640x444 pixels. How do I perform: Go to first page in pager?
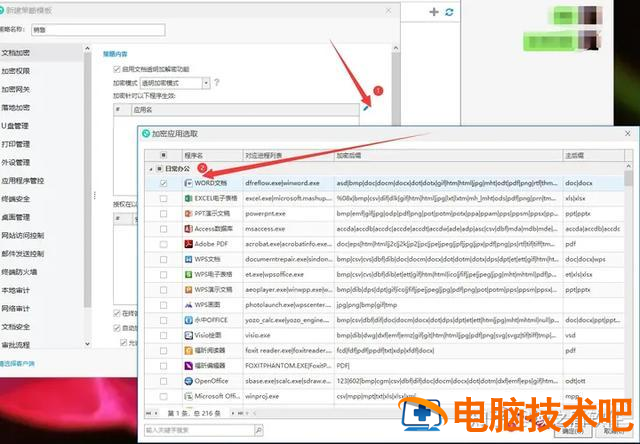[149, 413]
